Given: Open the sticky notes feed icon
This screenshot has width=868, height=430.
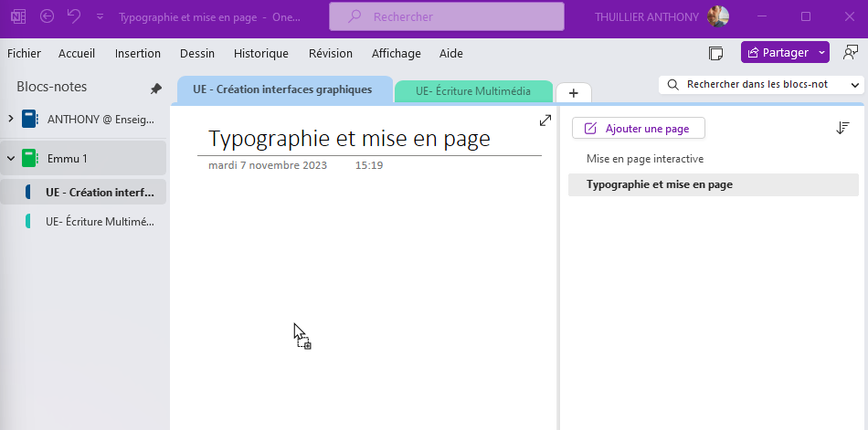Looking at the screenshot, I should click(x=715, y=53).
